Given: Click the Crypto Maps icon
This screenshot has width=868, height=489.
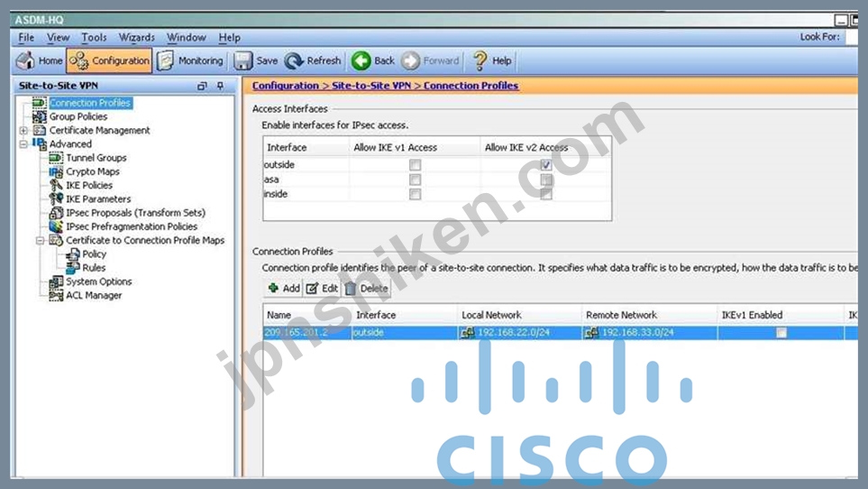Looking at the screenshot, I should pyautogui.click(x=56, y=171).
